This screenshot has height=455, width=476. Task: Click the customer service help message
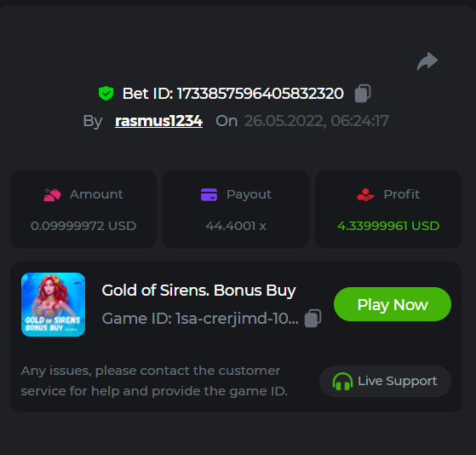click(x=154, y=381)
